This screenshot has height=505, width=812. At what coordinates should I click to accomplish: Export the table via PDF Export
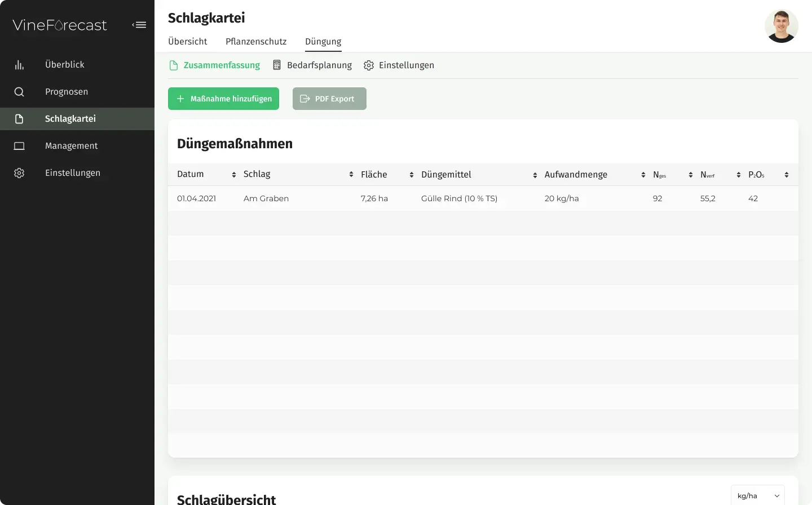pyautogui.click(x=329, y=99)
